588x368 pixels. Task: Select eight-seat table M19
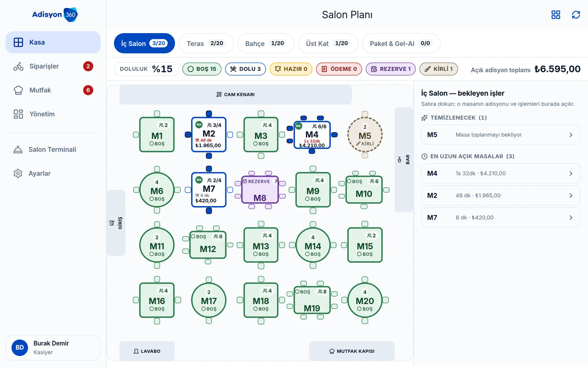click(x=312, y=300)
